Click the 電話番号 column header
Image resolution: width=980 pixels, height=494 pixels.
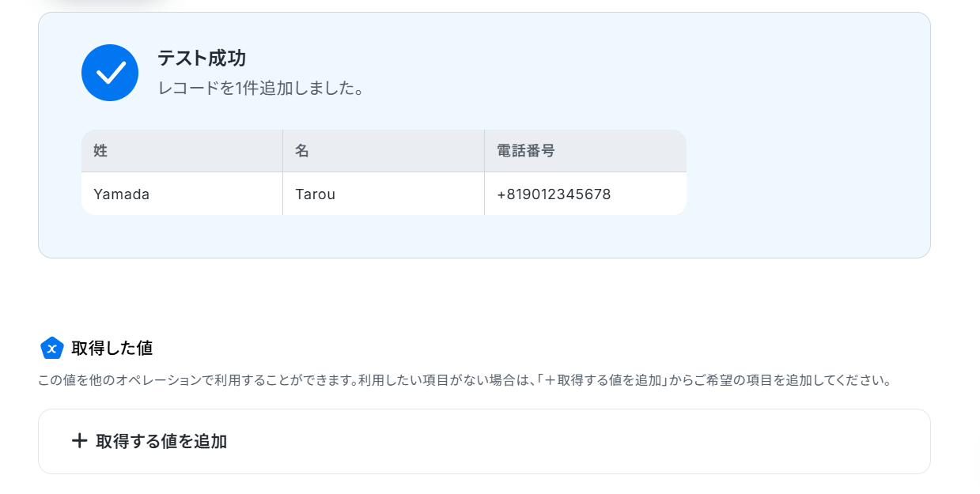(x=585, y=151)
